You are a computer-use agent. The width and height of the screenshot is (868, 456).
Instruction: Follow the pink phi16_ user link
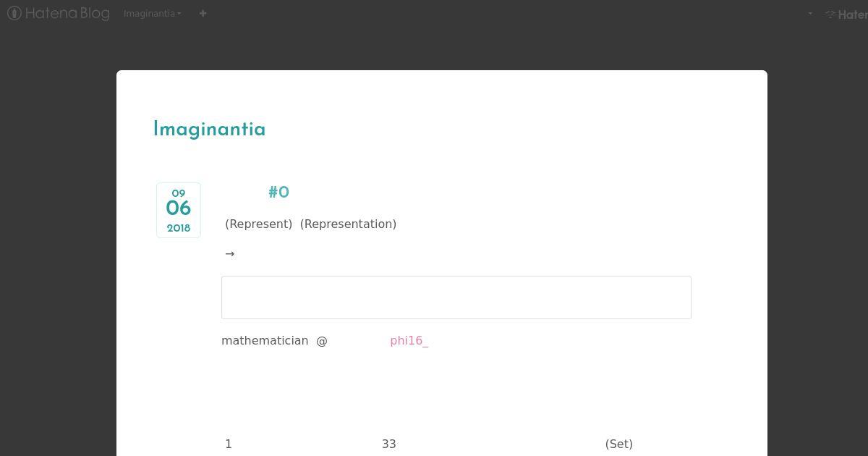point(409,340)
